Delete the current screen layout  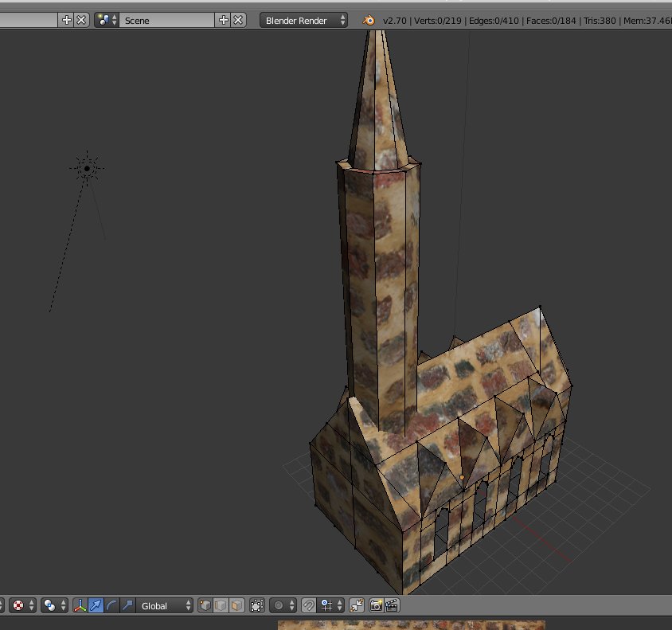[81, 20]
